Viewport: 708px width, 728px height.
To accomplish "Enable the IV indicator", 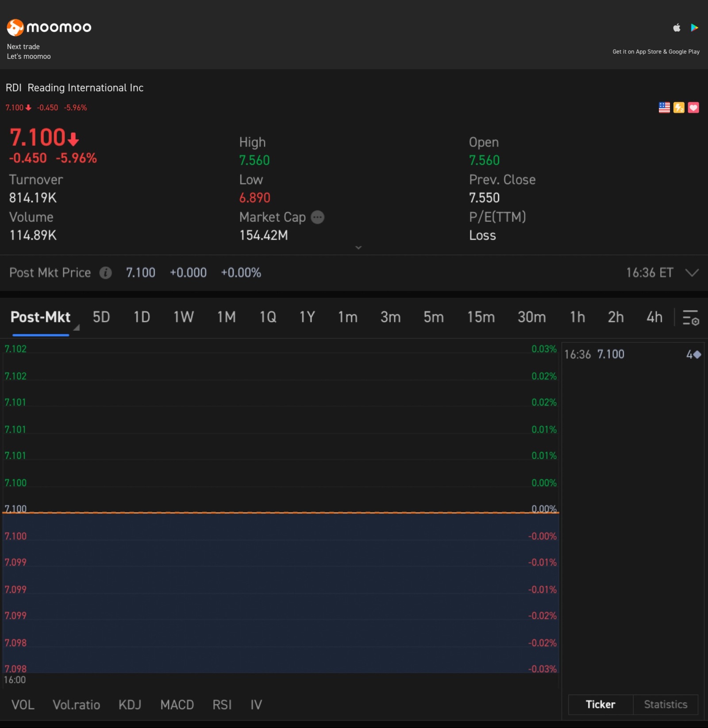I will point(256,705).
